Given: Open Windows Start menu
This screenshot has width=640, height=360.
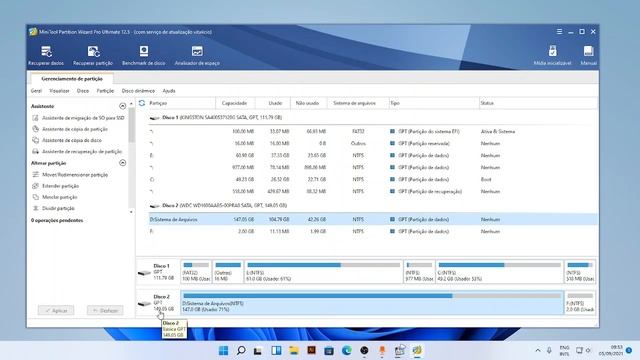Looking at the screenshot, I should click(223, 350).
